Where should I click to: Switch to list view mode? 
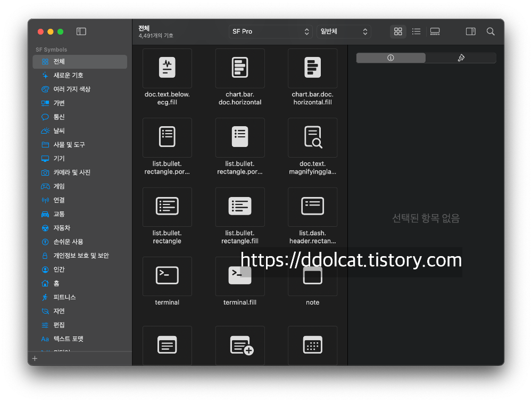[x=416, y=31]
